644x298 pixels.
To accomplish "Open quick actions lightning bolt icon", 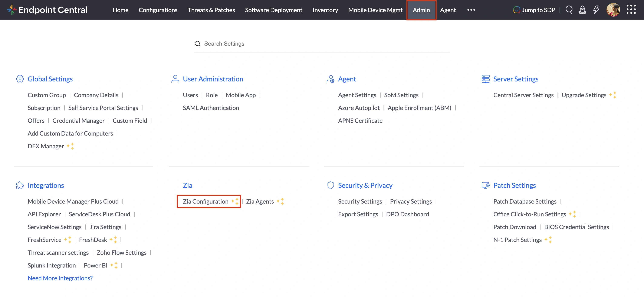I will pyautogui.click(x=596, y=10).
